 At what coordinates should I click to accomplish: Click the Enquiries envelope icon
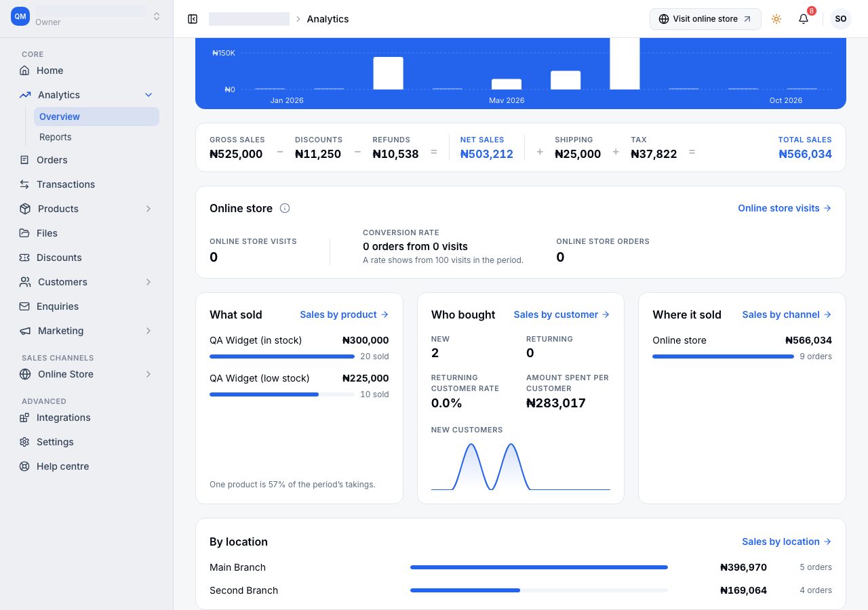[24, 306]
